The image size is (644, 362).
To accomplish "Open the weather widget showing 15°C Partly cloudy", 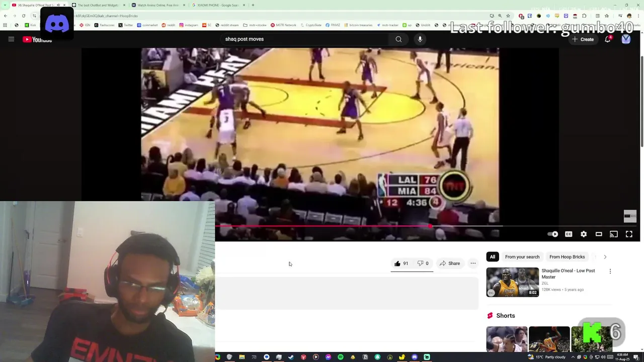I will 547,357.
